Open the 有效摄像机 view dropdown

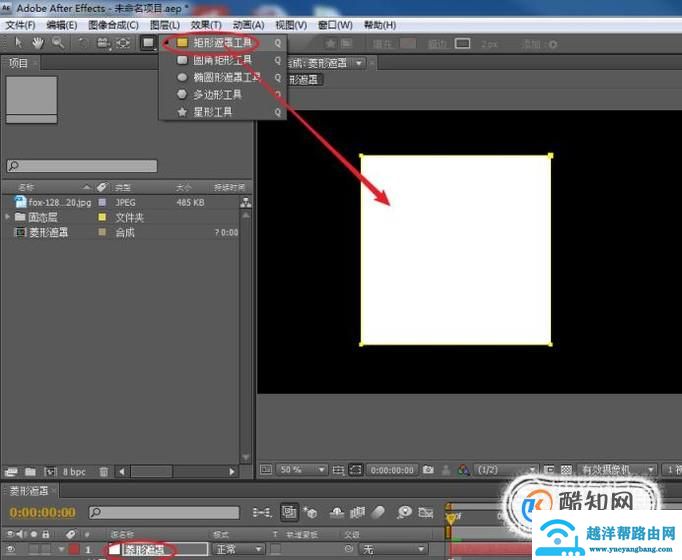617,470
